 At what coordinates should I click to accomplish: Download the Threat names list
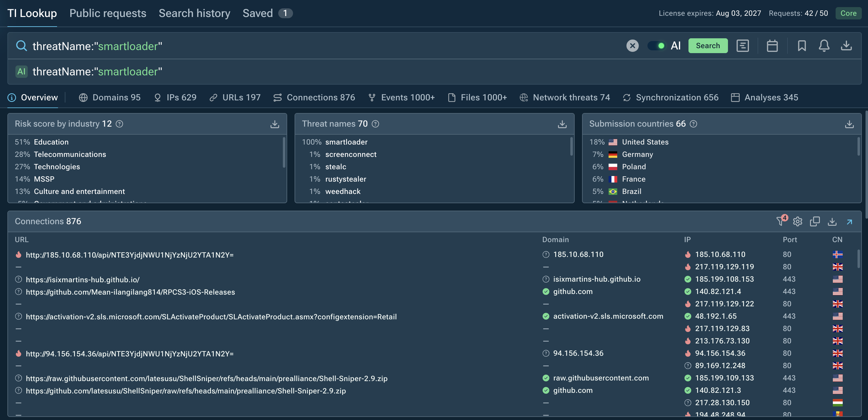tap(562, 124)
